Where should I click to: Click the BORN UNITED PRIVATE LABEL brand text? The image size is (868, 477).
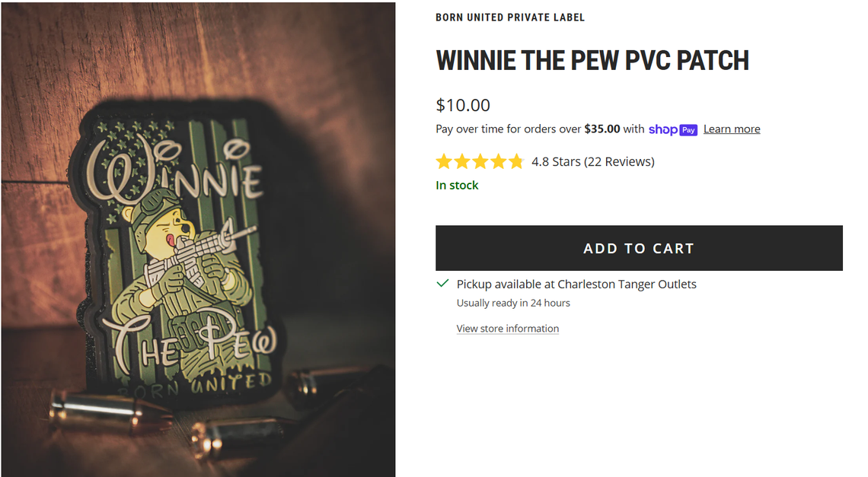pos(510,17)
